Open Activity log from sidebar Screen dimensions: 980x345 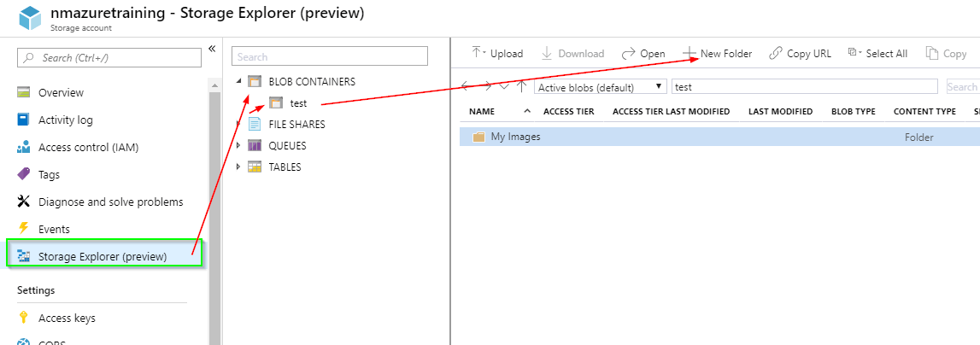coord(65,120)
